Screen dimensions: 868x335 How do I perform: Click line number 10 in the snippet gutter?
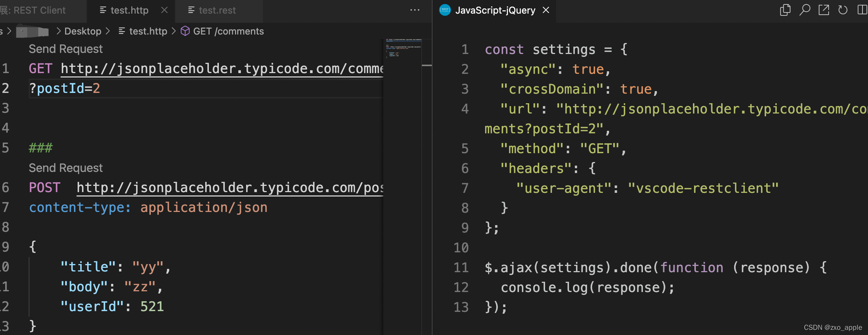pyautogui.click(x=461, y=248)
